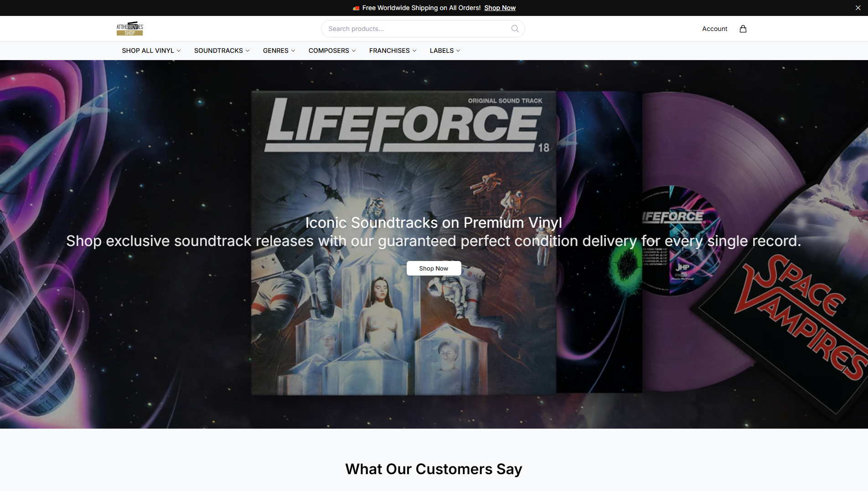Focus the Search products field

(423, 29)
